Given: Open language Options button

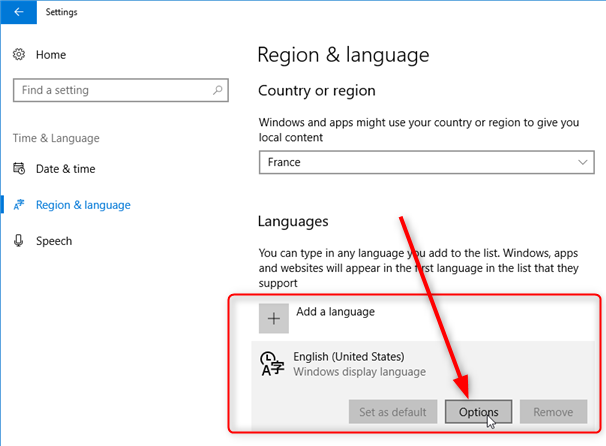Looking at the screenshot, I should point(478,412).
